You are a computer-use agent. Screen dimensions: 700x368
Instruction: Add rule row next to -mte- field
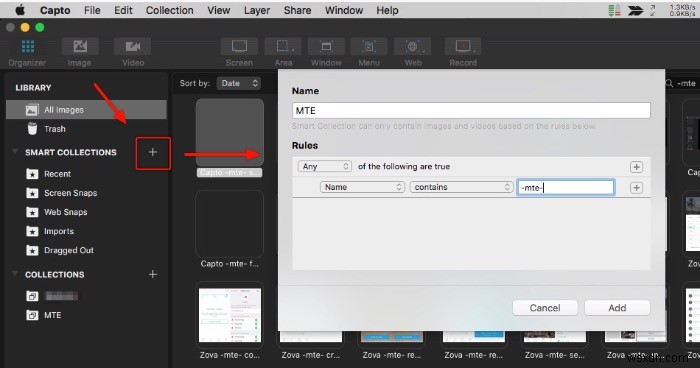[x=636, y=188]
